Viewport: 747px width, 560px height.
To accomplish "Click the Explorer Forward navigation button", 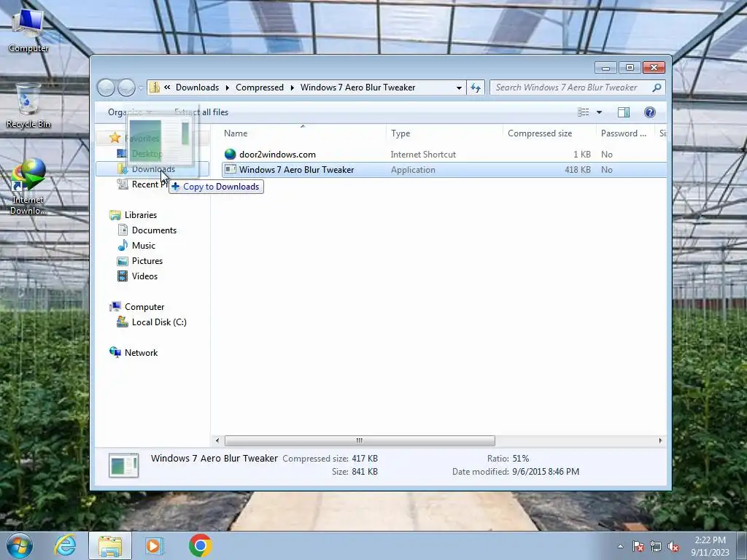I will pyautogui.click(x=126, y=87).
